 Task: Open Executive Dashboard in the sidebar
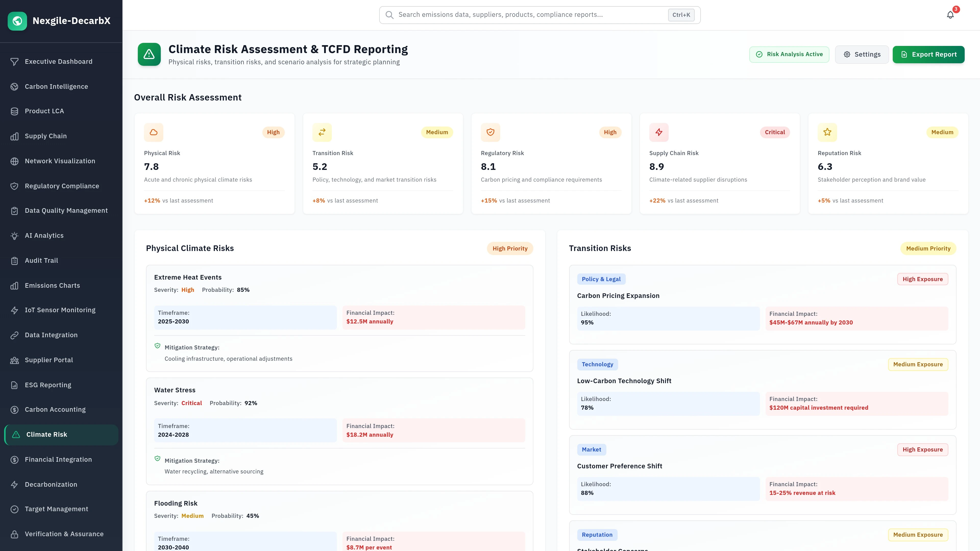pos(59,61)
